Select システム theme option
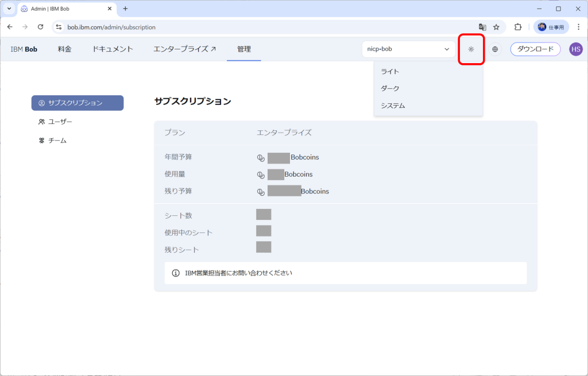 click(428, 106)
